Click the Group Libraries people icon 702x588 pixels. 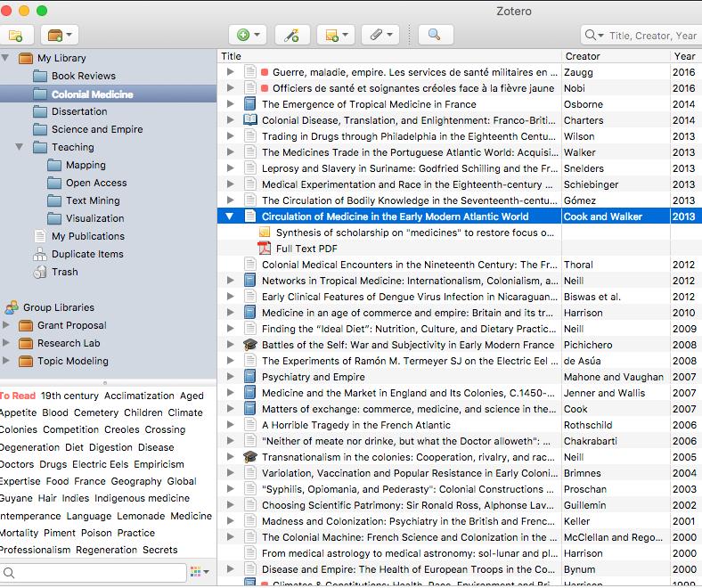tap(12, 307)
